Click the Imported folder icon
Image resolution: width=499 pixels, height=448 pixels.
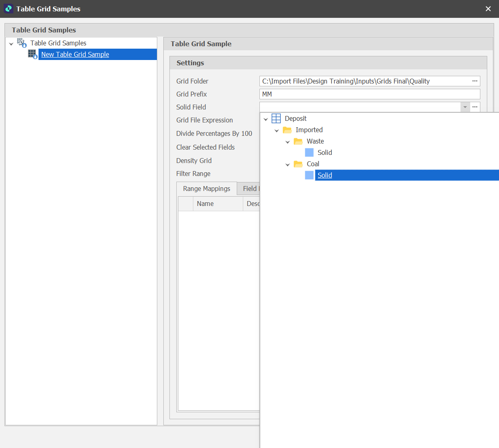click(x=287, y=130)
